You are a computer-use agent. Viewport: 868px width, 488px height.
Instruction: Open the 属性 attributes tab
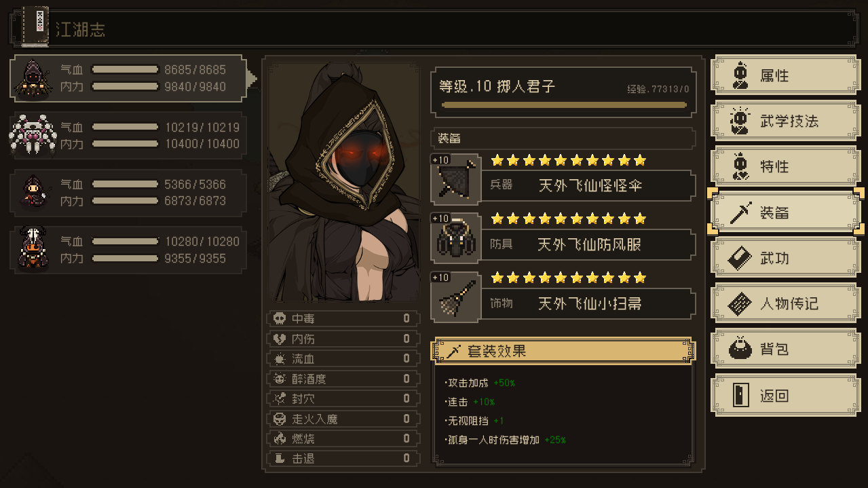[x=785, y=75]
